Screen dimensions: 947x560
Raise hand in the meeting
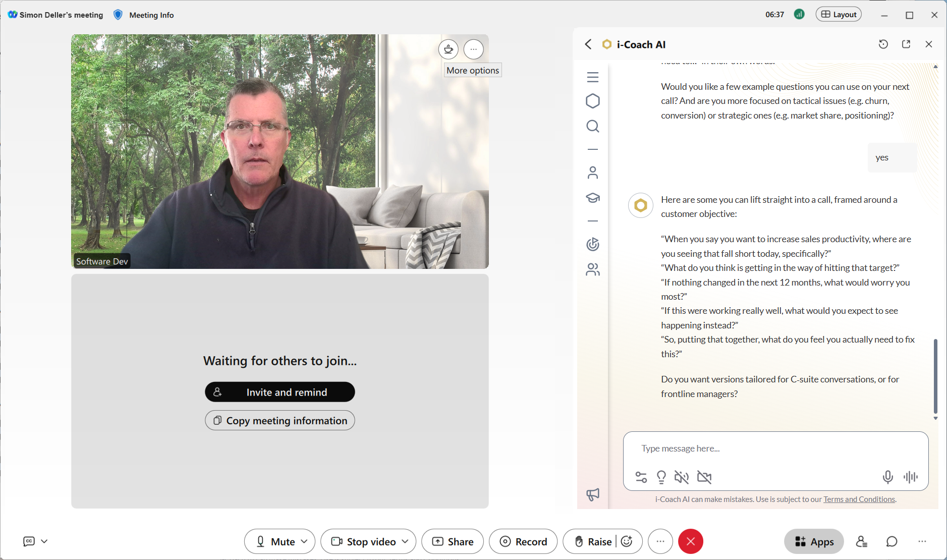[x=593, y=541]
